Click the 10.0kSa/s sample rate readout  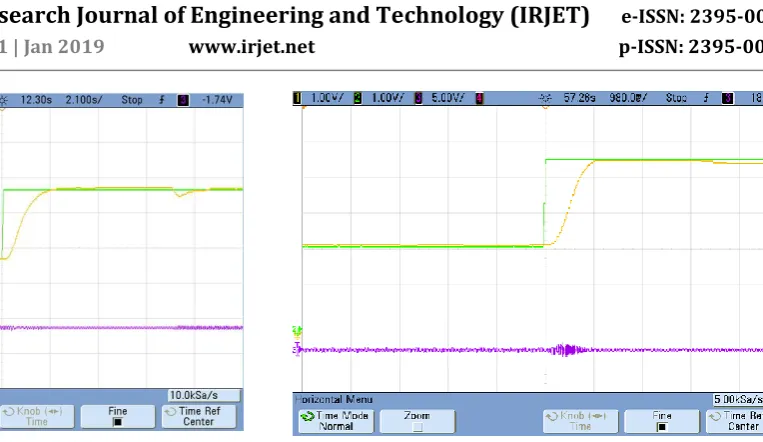click(x=205, y=395)
